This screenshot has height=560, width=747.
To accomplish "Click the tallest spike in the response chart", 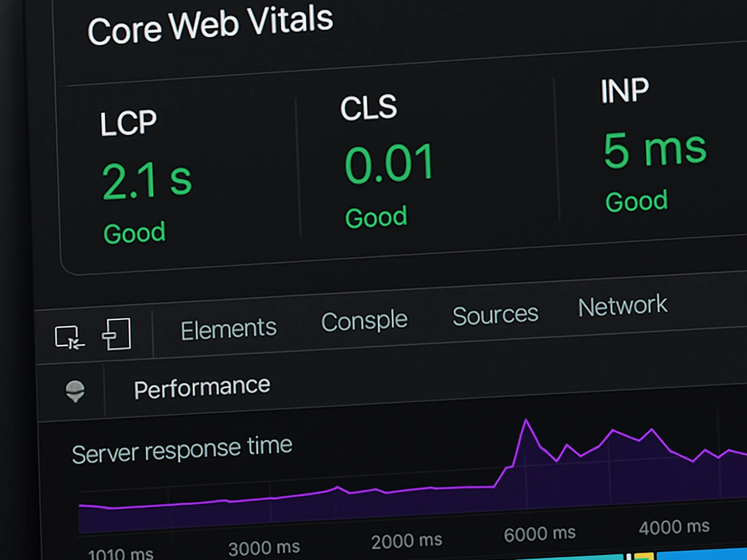I will click(526, 421).
